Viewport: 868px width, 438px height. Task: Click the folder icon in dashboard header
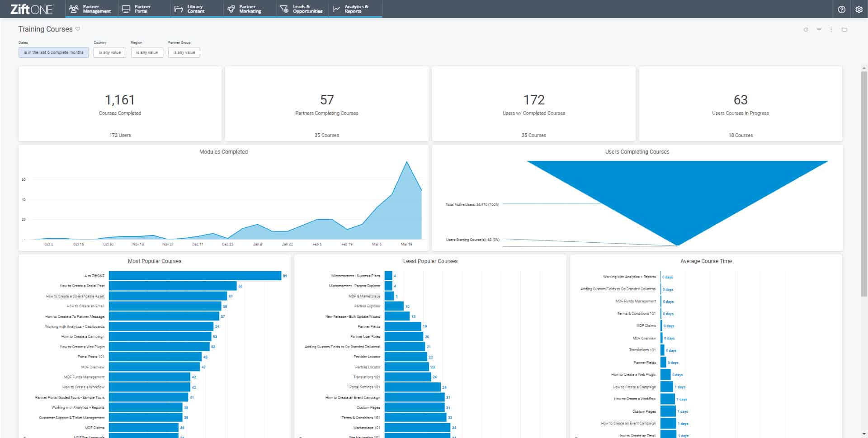tap(844, 30)
